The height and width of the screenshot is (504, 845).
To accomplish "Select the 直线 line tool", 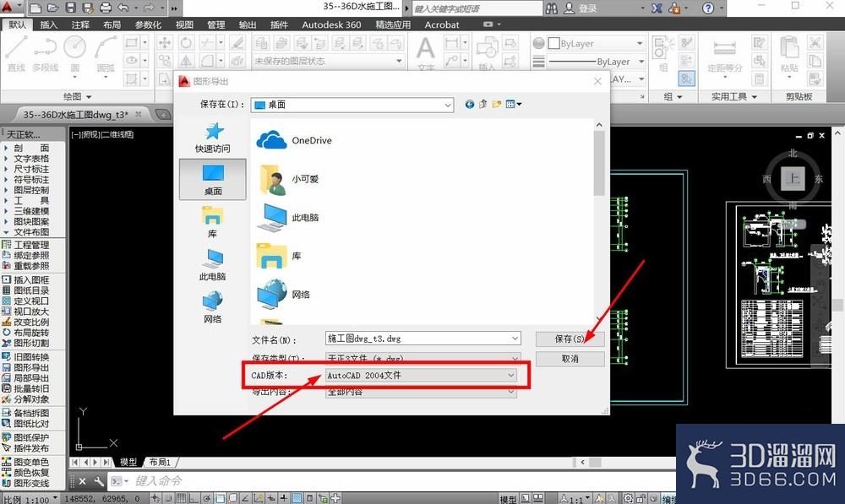I will click(x=16, y=54).
